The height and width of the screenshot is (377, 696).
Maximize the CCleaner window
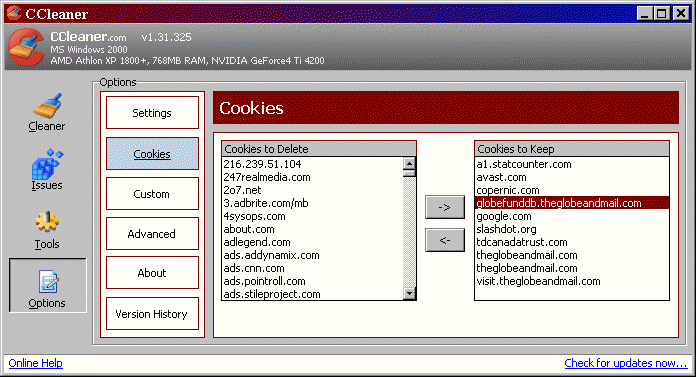662,13
